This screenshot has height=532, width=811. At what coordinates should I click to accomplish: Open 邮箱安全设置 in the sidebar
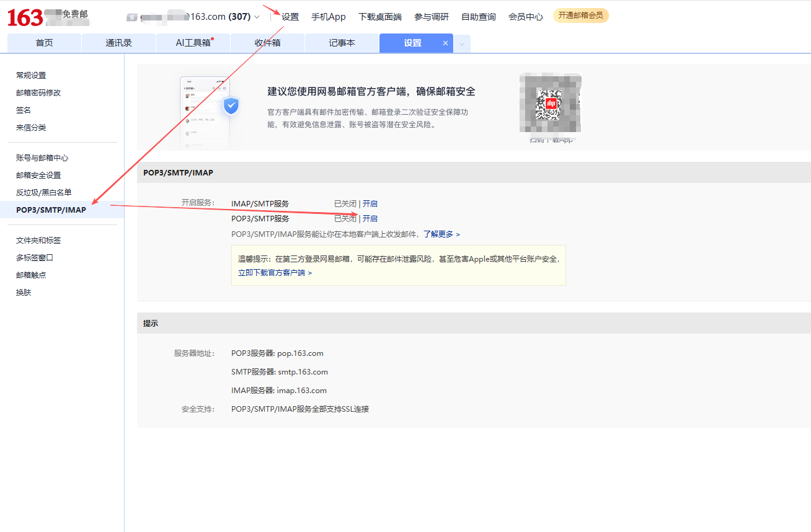click(x=38, y=175)
